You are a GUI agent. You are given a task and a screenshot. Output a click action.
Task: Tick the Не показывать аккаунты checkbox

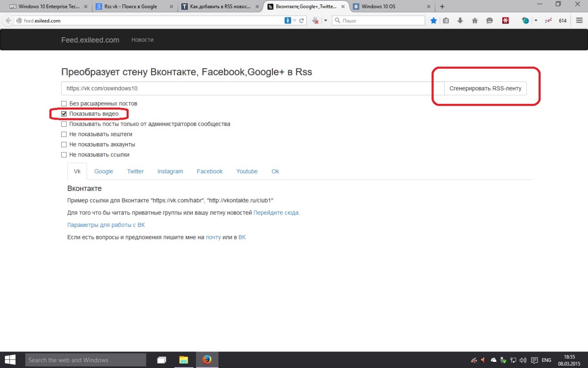(x=64, y=145)
